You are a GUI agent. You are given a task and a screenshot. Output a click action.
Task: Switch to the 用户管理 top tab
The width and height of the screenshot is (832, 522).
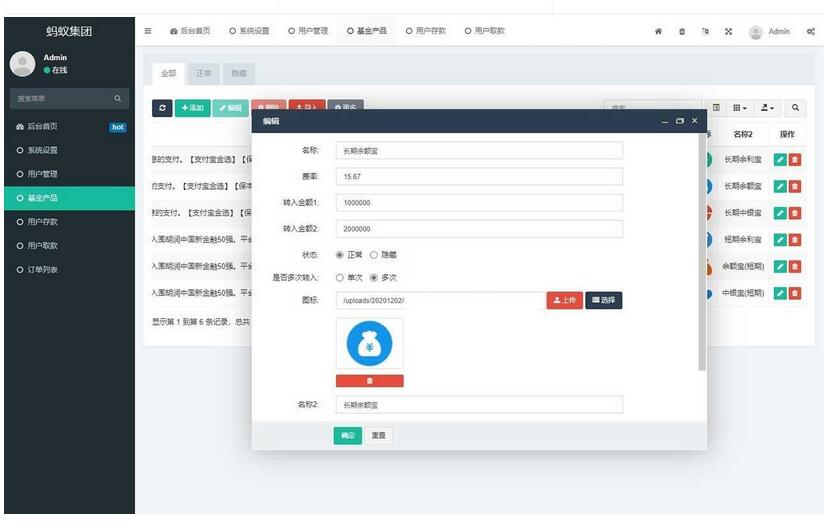(308, 31)
